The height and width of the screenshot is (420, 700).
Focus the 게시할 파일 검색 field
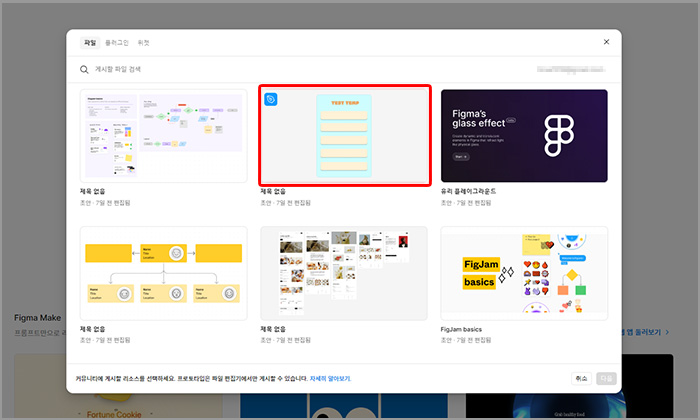tap(118, 70)
